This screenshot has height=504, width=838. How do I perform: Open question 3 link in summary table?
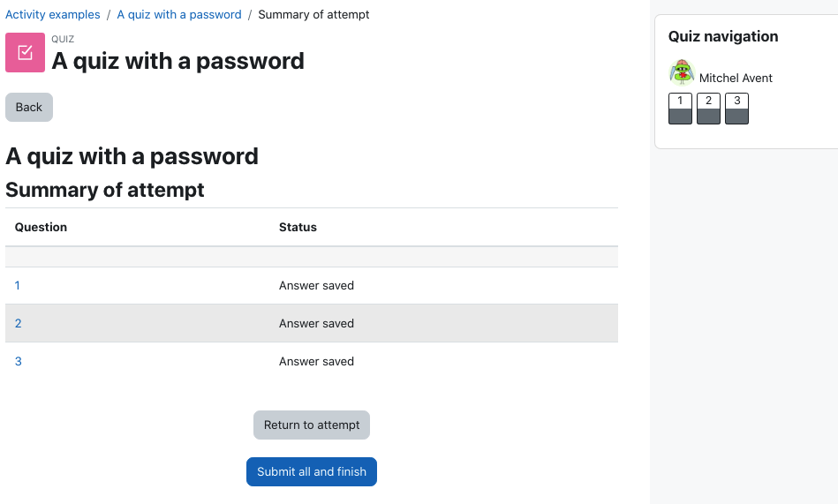coord(19,361)
